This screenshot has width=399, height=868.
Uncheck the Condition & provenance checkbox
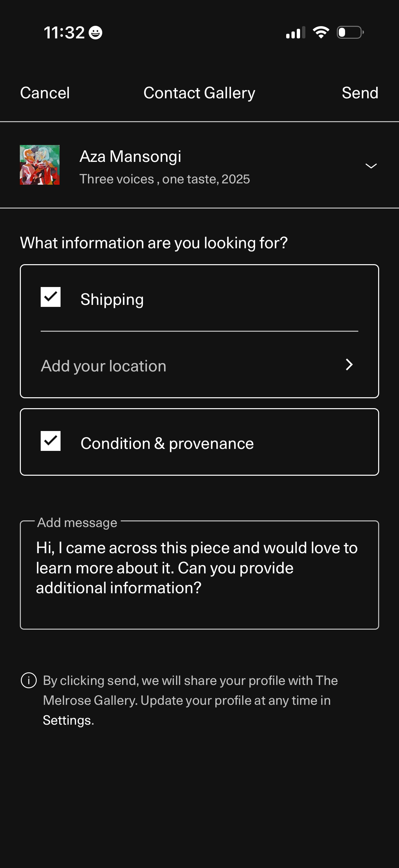51,441
